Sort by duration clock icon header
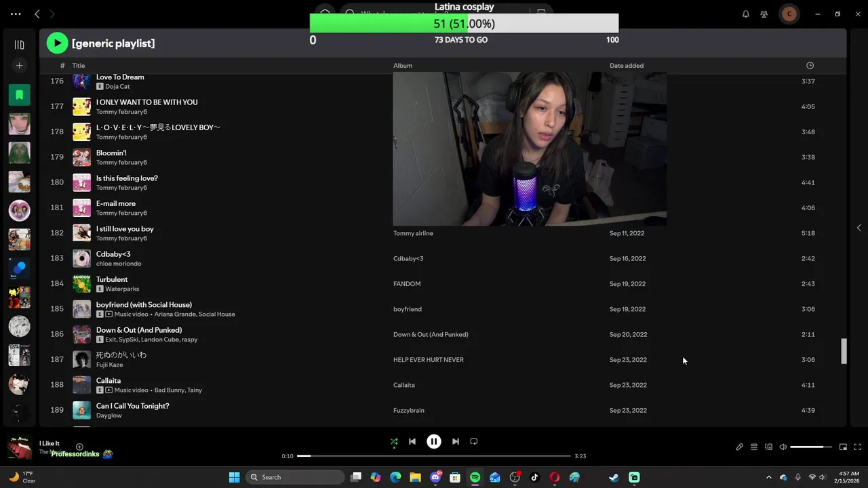The width and height of the screenshot is (868, 488). [810, 66]
